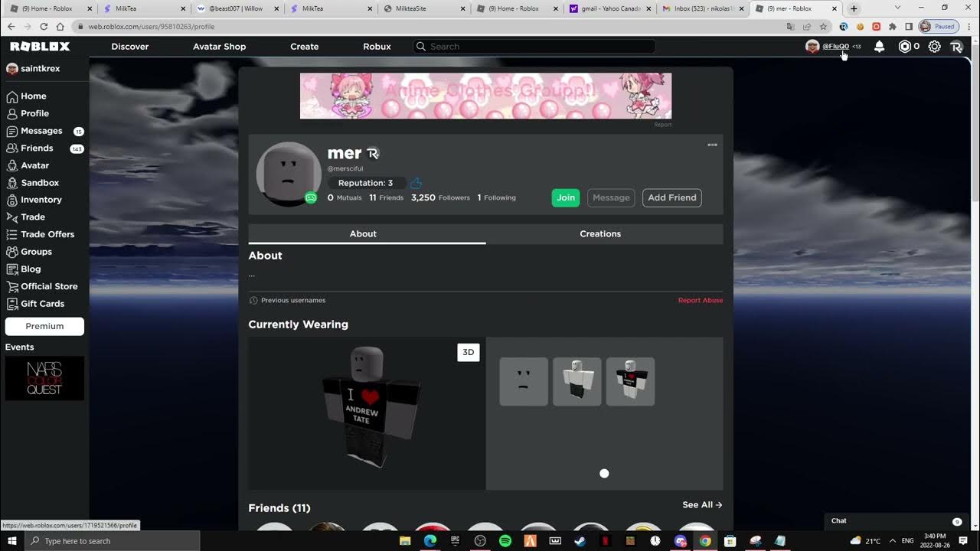Switch to the MilkteaSite browser tab
This screenshot has height=551, width=980.
click(x=424, y=8)
